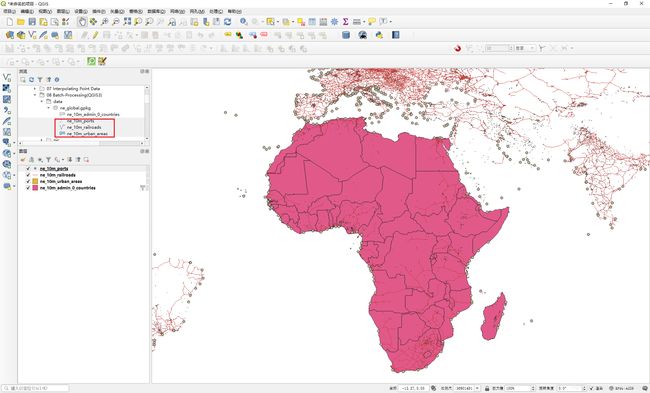Select the Pan Map hand tool
This screenshot has height=393, width=650.
pyautogui.click(x=82, y=22)
